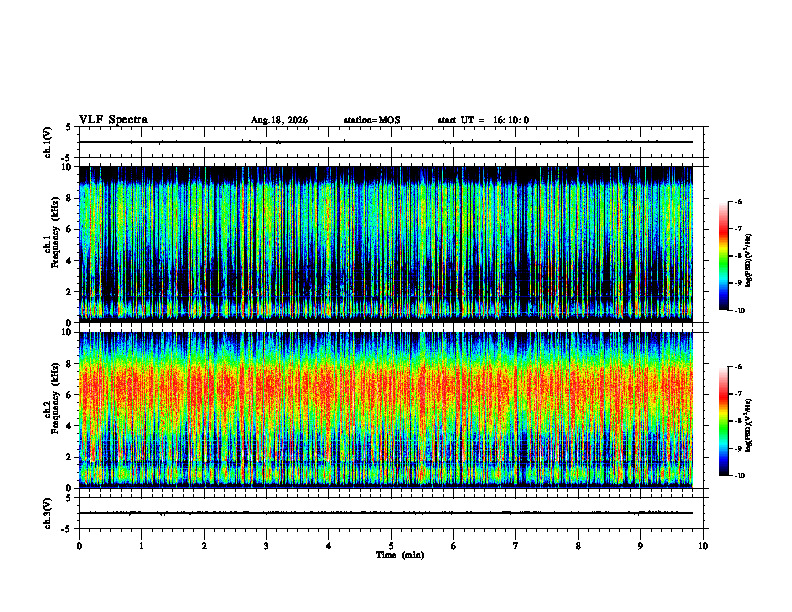
Task: Click the "-10" tick on ch.1 colorbar
Action: [740, 311]
